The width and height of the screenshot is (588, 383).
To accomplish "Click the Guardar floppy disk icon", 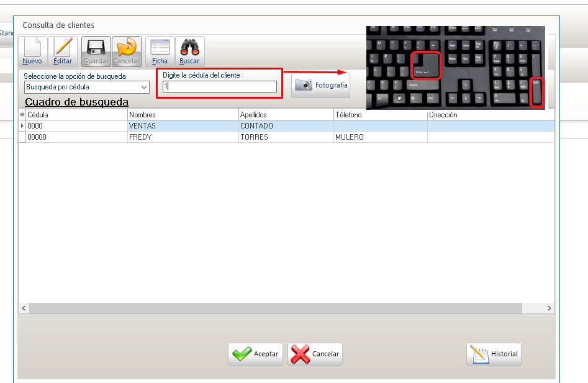I will coord(96,47).
